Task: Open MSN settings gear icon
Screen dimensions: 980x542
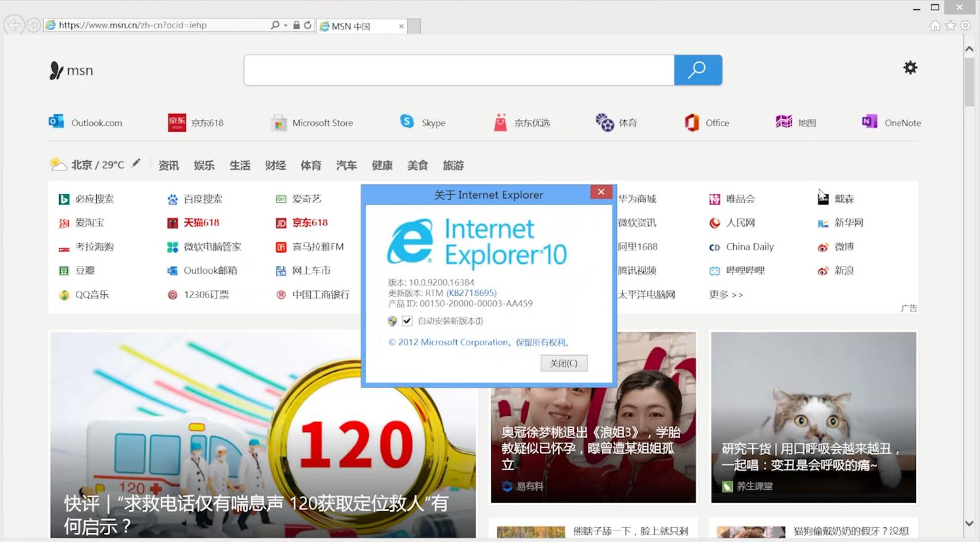Action: pyautogui.click(x=910, y=68)
